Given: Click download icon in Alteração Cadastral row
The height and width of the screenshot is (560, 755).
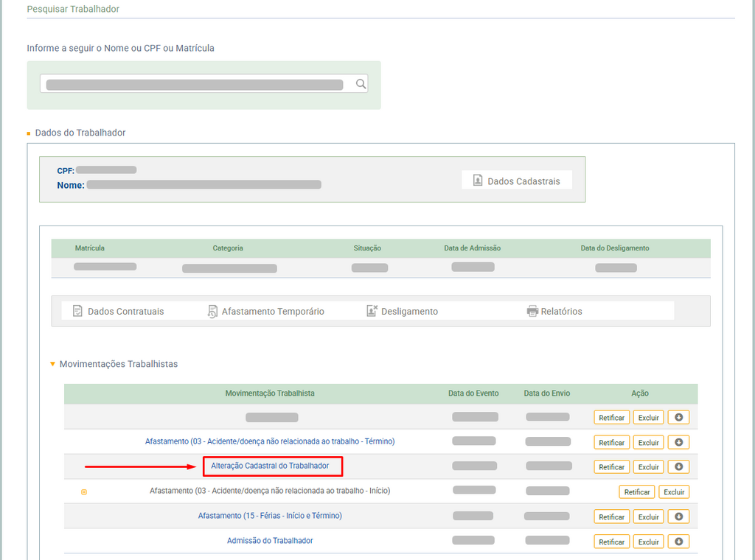Looking at the screenshot, I should pyautogui.click(x=678, y=466).
